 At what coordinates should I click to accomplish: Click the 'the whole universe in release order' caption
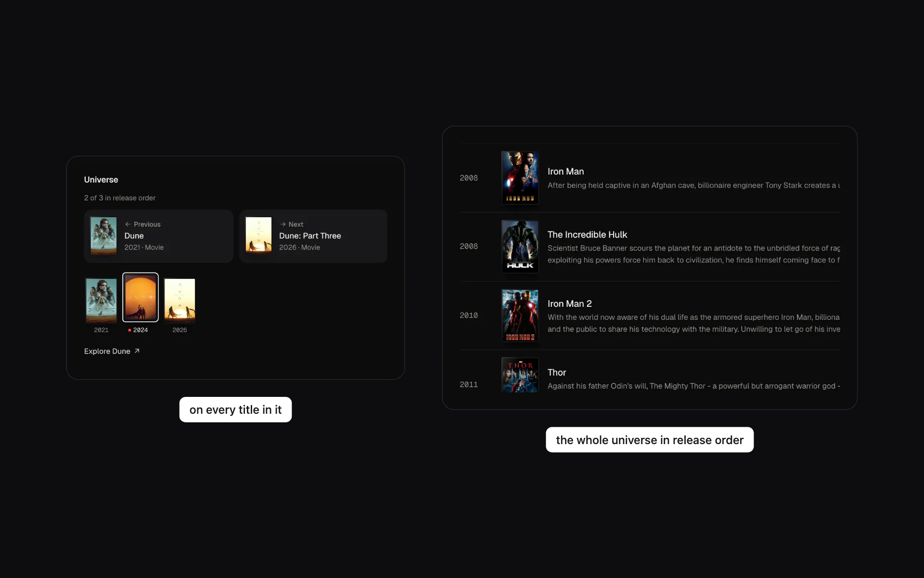(x=650, y=440)
